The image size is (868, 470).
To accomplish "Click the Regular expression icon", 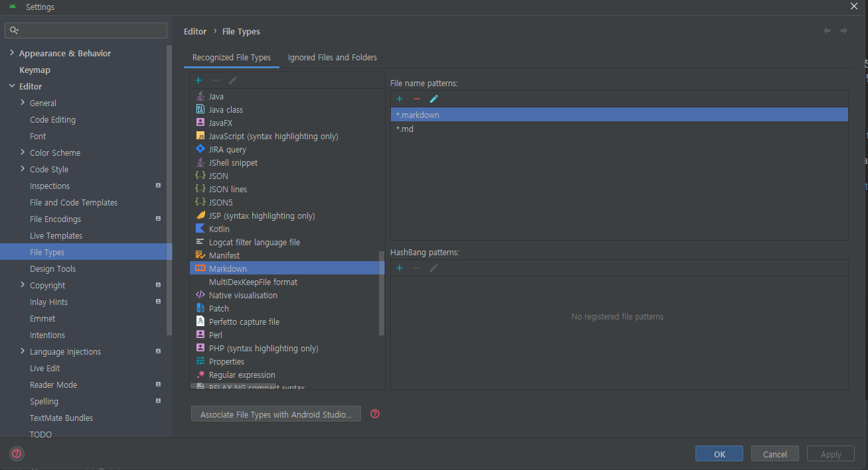I will click(200, 375).
